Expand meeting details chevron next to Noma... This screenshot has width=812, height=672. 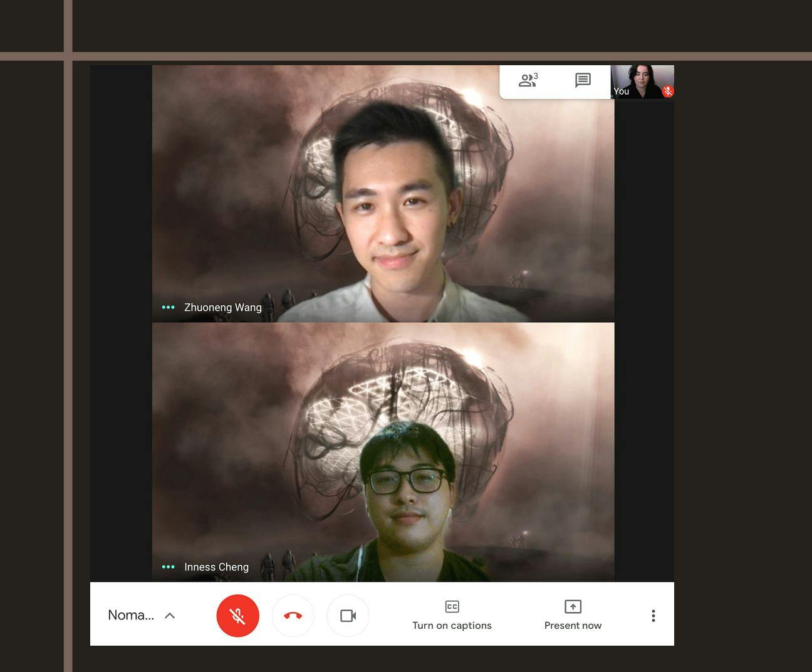pyautogui.click(x=169, y=616)
